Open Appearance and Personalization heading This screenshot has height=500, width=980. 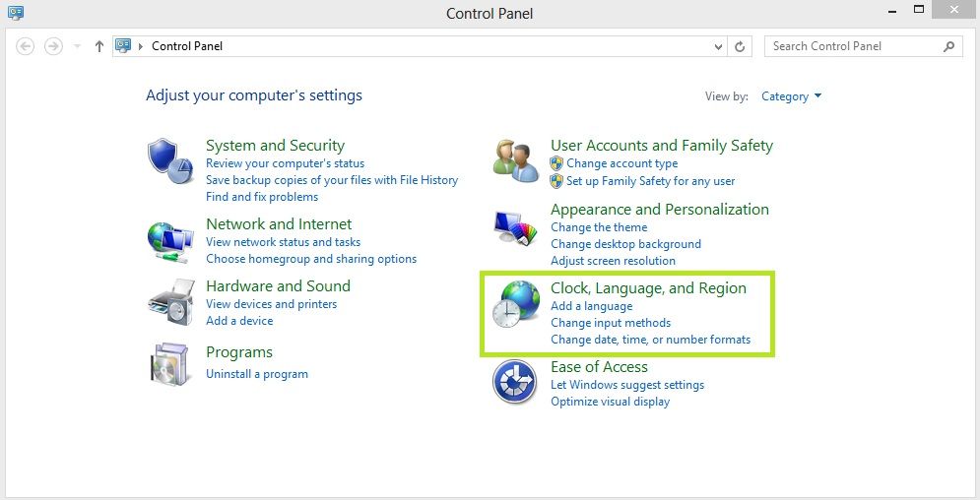[660, 210]
